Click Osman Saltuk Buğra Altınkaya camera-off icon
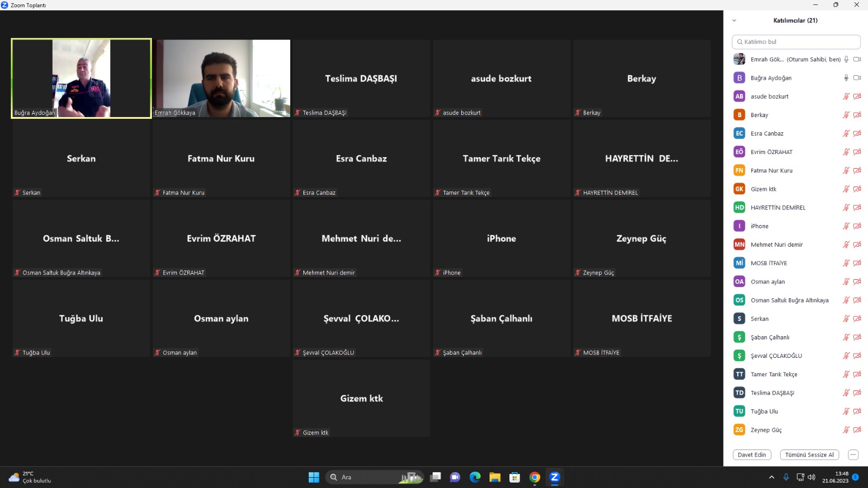 pyautogui.click(x=857, y=300)
